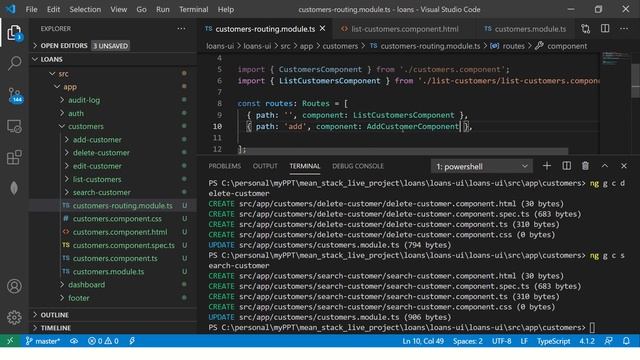Screen dimensions: 640x360
Task: Switch to the Output panel tab
Action: pos(265,166)
